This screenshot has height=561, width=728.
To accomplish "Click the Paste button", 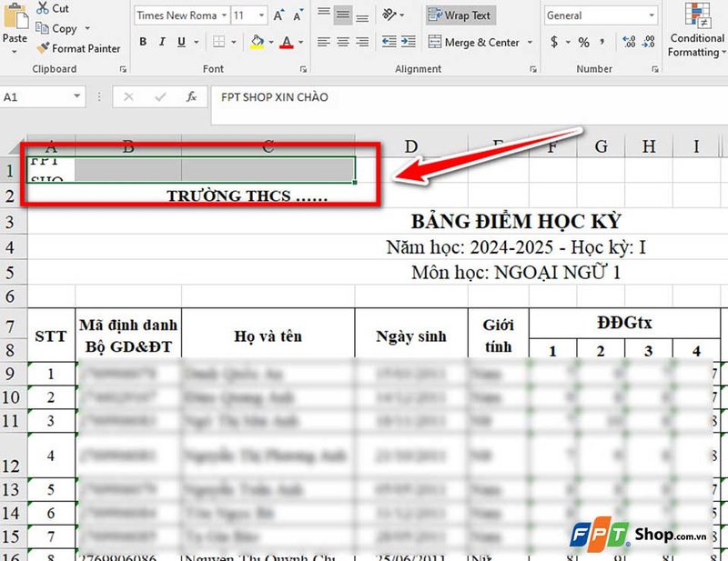I will 14,24.
